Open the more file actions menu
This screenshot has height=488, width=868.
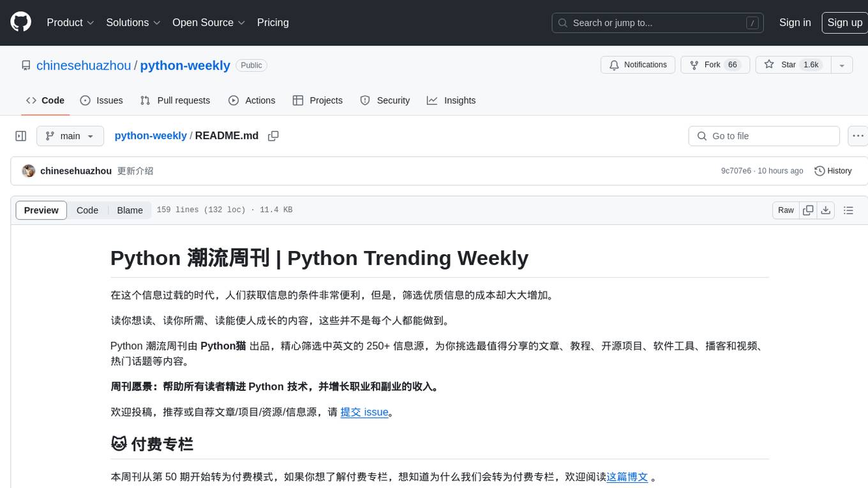(858, 136)
